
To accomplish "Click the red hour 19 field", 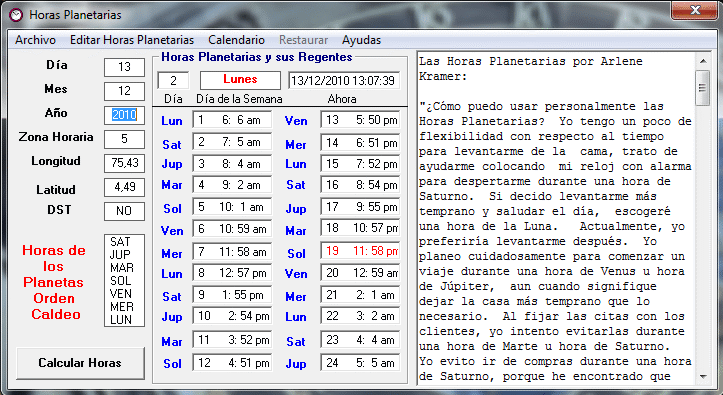I will click(361, 251).
